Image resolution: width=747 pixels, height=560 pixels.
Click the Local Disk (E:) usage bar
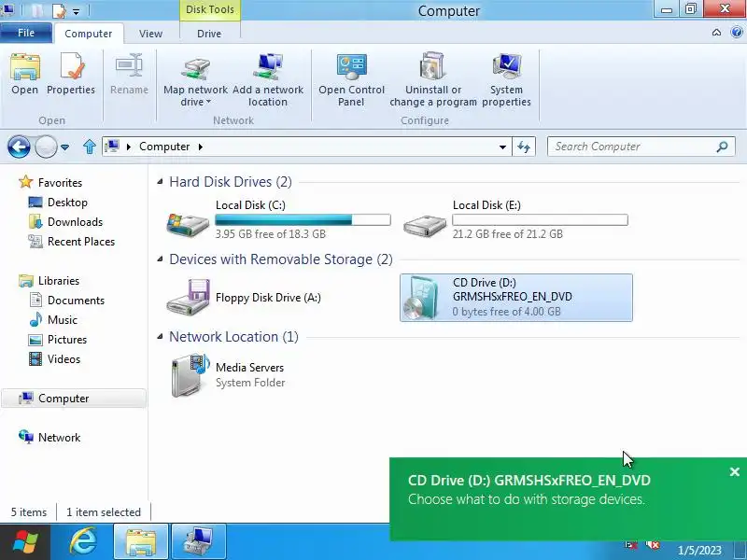[541, 219]
